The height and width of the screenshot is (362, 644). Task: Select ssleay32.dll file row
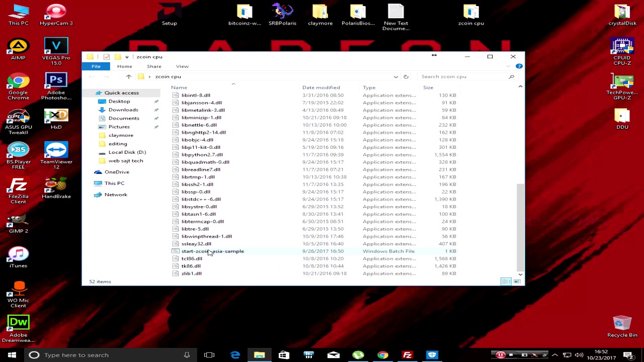click(314, 244)
